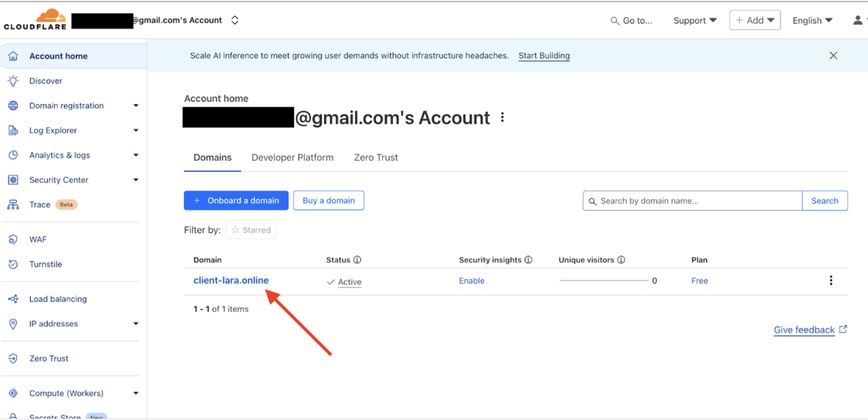Open the client-lara.online row options menu
The image size is (868, 420).
831,281
